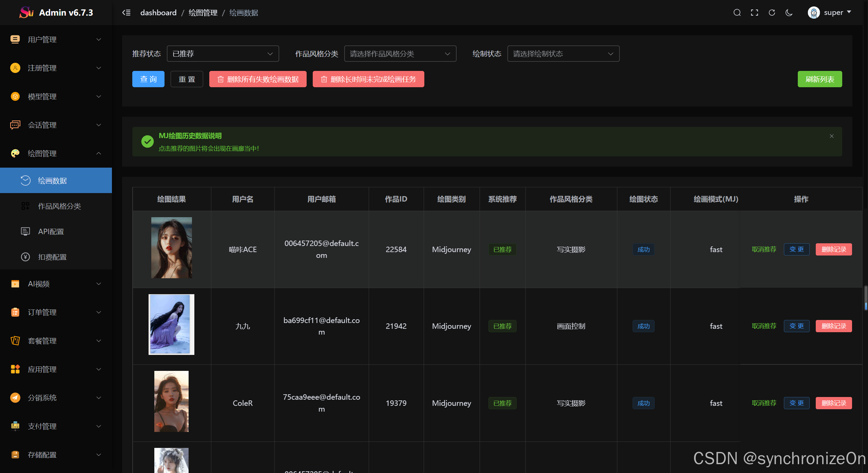Click the AI视频 sidebar icon
Viewport: 868px width, 473px height.
point(15,284)
